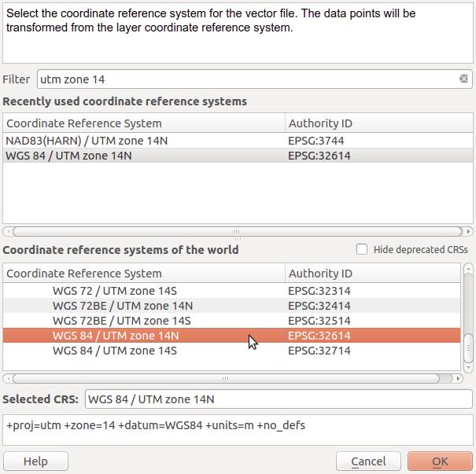
Task: Click the world list scroll up arrow
Action: (x=468, y=269)
